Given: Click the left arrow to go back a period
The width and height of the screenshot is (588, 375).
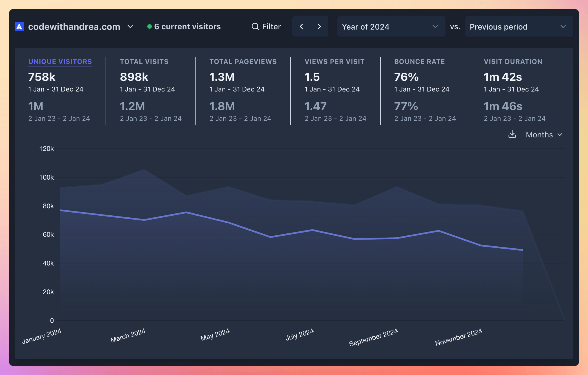Looking at the screenshot, I should 301,26.
